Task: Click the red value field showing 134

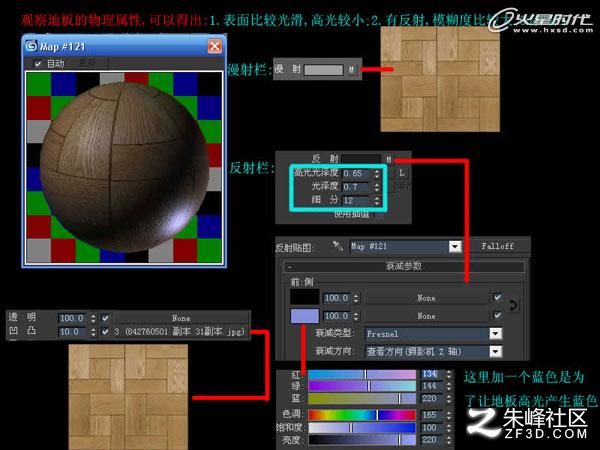Action: click(431, 374)
